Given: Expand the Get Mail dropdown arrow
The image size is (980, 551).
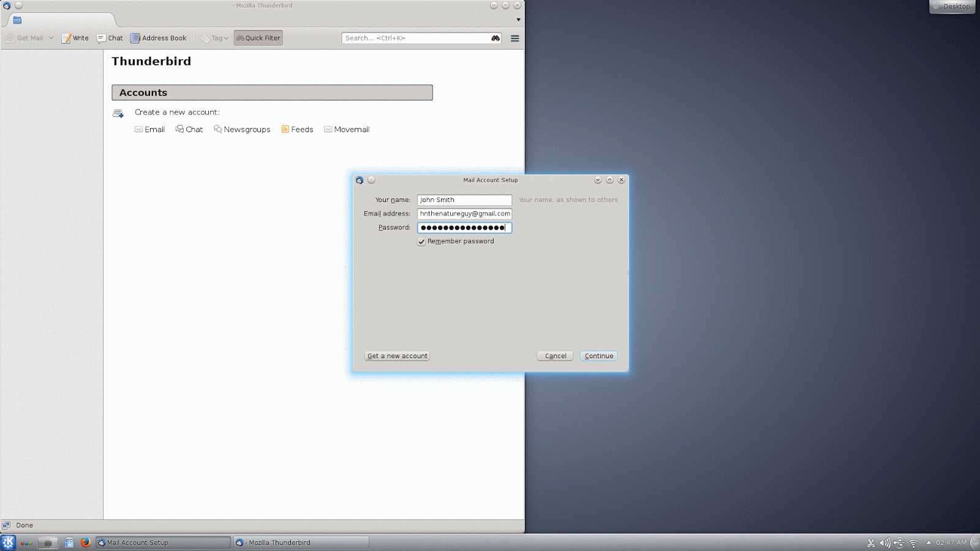Looking at the screenshot, I should (51, 38).
